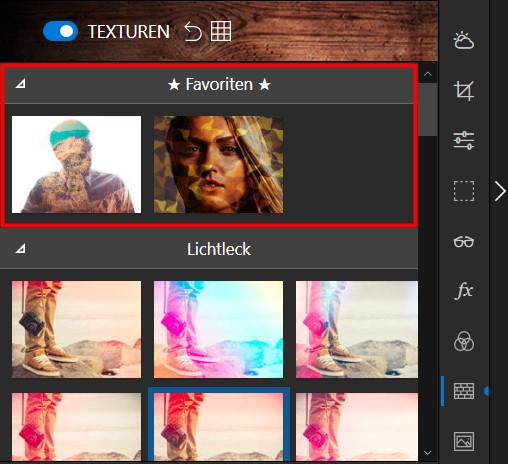Open the three-circles color panel
The image size is (508, 464).
point(464,341)
